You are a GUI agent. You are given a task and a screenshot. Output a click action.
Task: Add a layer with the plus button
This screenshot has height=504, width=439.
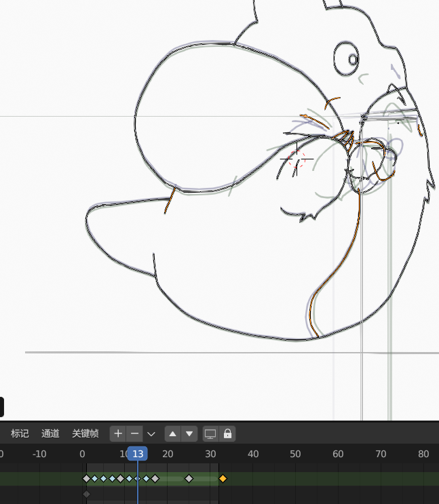click(118, 433)
